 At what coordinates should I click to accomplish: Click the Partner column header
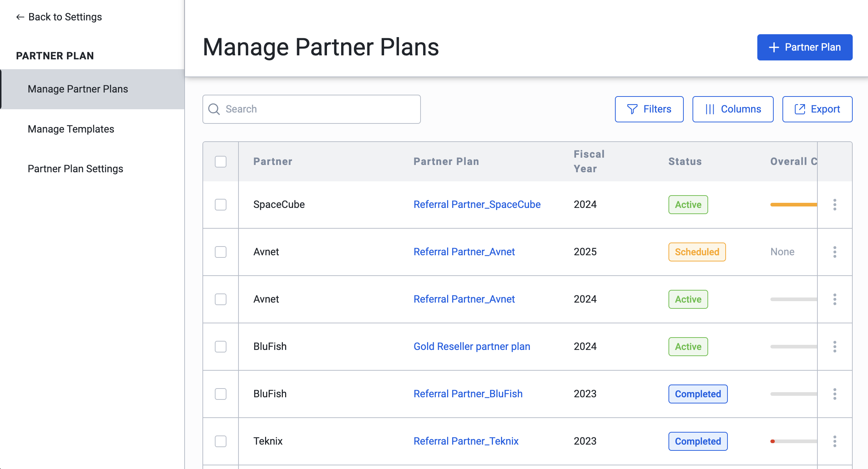[273, 162]
